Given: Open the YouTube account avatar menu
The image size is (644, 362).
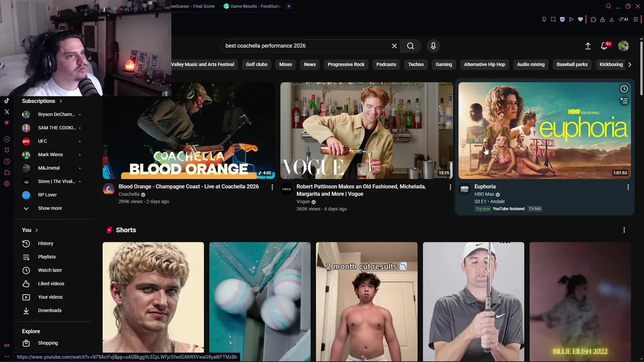Looking at the screenshot, I should point(623,46).
